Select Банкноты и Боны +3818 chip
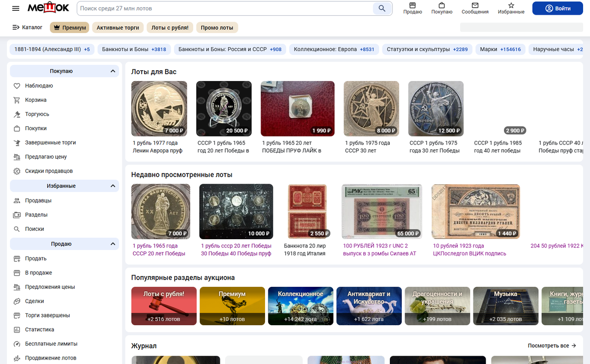Screen dimensions: 590x364 pos(134,49)
